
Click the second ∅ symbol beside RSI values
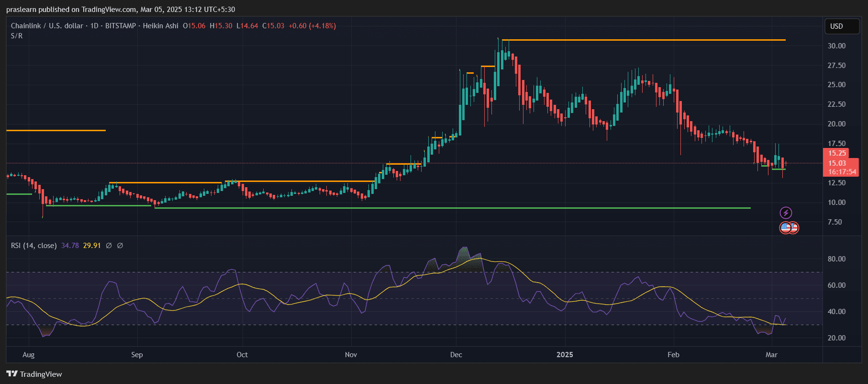click(x=120, y=246)
